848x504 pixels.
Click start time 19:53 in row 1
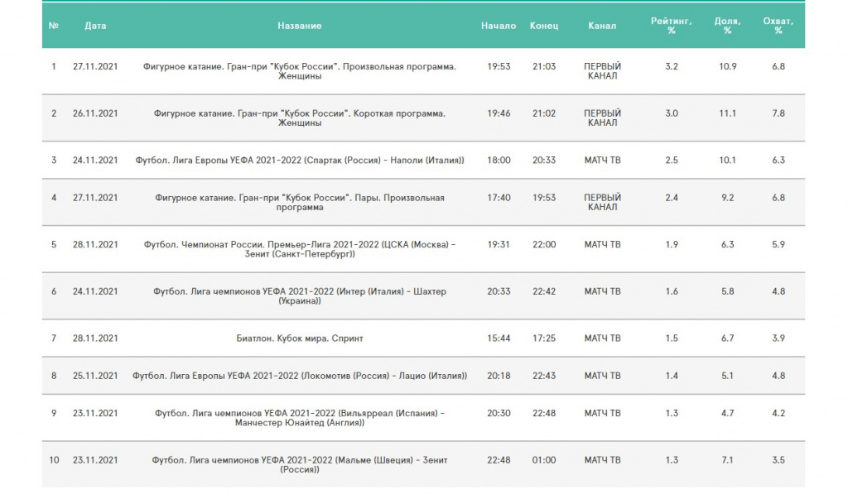498,66
